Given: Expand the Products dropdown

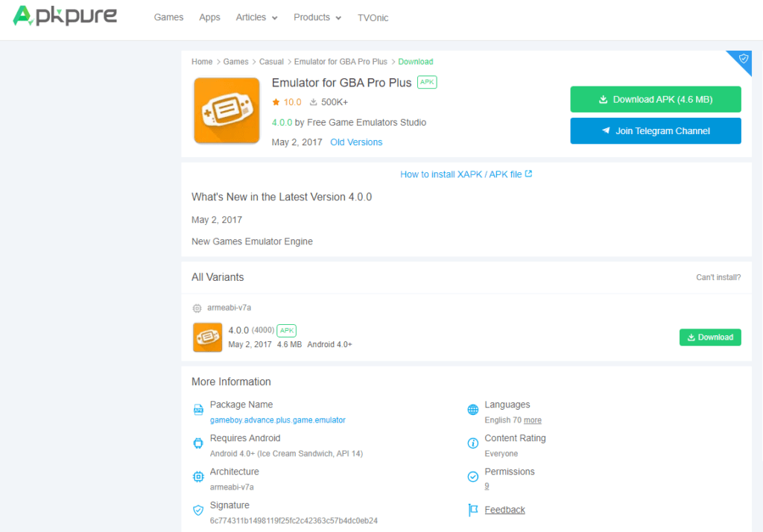Looking at the screenshot, I should (x=317, y=18).
